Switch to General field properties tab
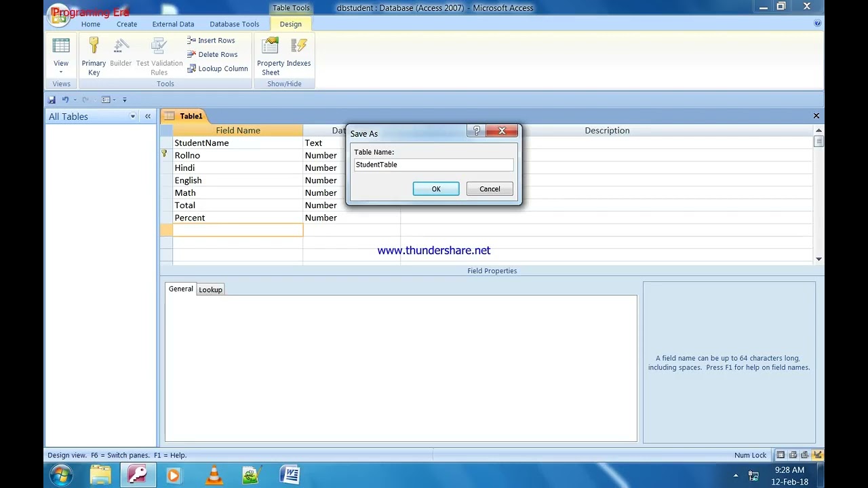 180,289
